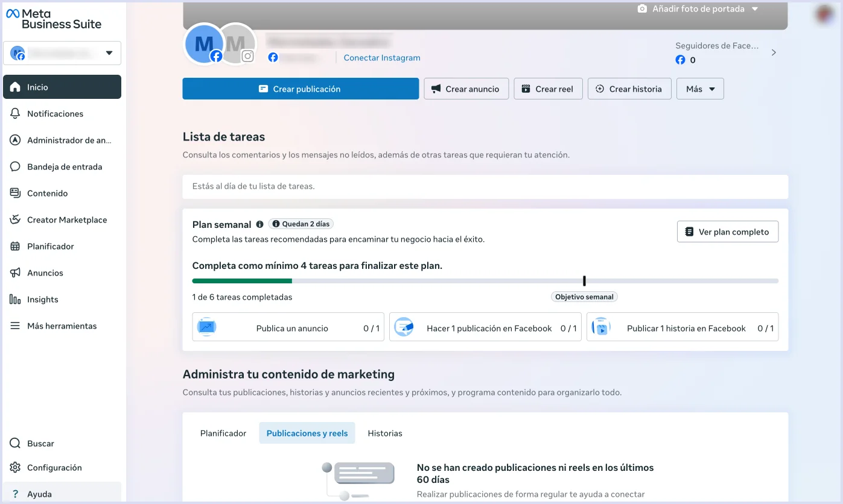Click the Quedan 2 días badge
This screenshot has height=504, width=843.
(x=301, y=224)
